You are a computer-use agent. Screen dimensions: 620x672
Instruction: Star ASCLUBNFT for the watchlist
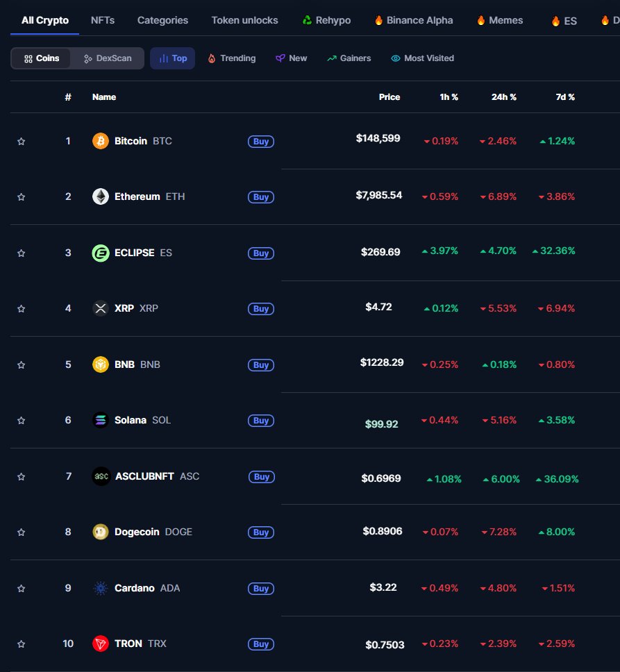[21, 476]
